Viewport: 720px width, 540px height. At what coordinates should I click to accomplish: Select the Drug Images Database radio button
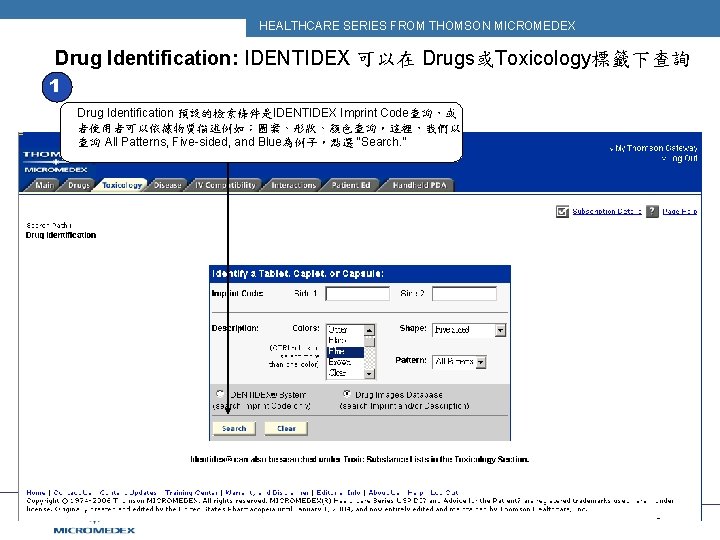tap(347, 394)
